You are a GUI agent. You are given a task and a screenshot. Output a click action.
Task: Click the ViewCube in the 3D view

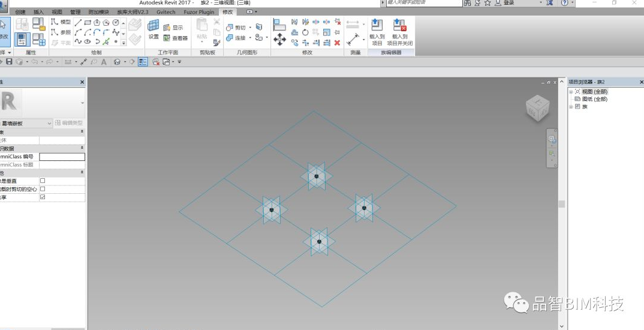pyautogui.click(x=537, y=107)
